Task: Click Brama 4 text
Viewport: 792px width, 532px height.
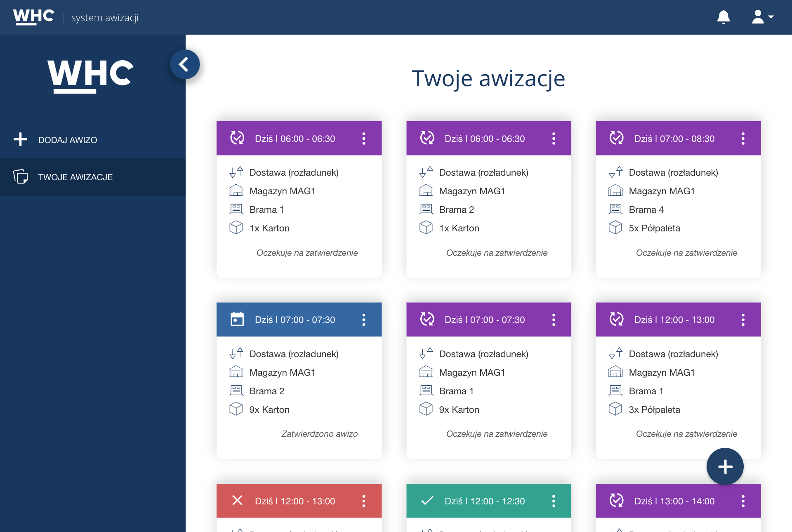Action: pos(646,210)
